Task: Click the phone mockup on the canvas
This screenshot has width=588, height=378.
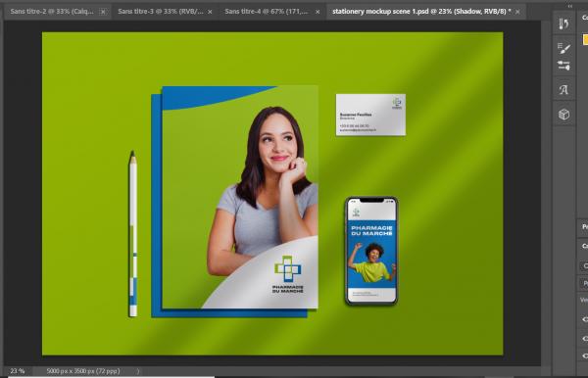Action: (370, 251)
